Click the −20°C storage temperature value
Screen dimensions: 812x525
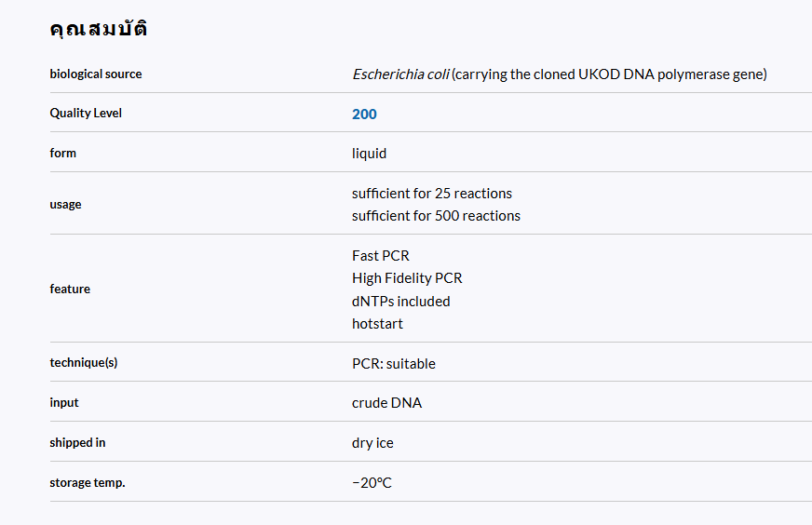click(372, 482)
